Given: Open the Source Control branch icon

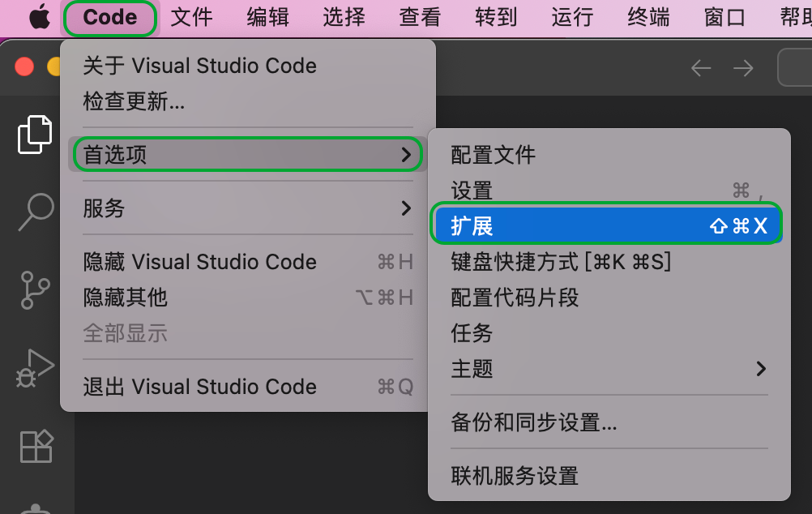Looking at the screenshot, I should pos(35,290).
